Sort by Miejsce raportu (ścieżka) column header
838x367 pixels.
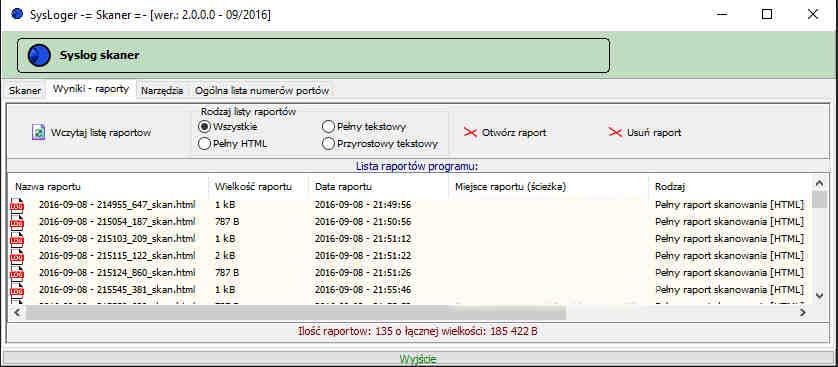tap(548, 187)
